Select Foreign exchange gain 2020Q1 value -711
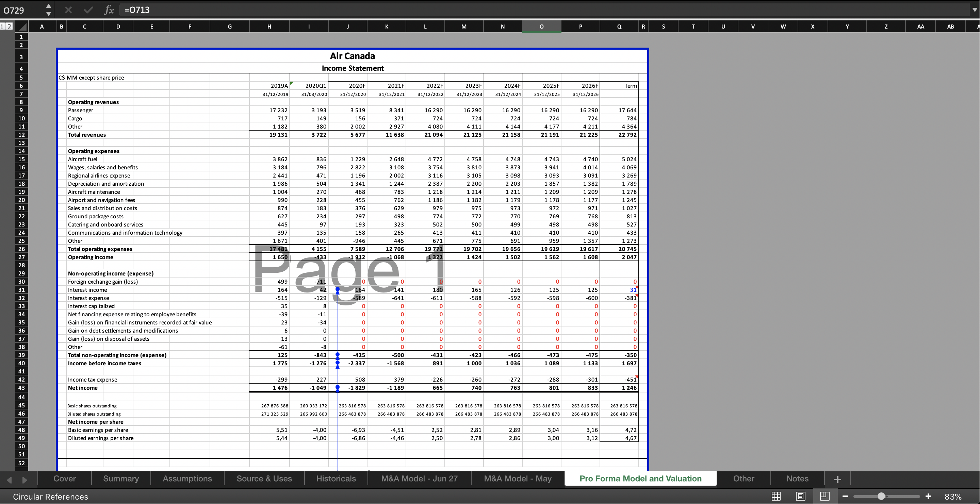Viewport: 980px width, 504px height. pos(309,282)
